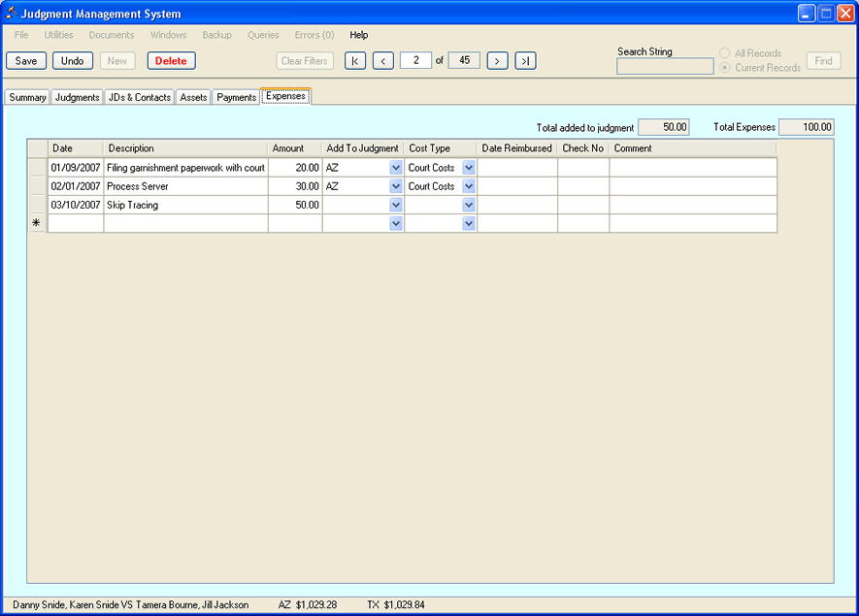Click the new row asterisk marker

tap(37, 223)
